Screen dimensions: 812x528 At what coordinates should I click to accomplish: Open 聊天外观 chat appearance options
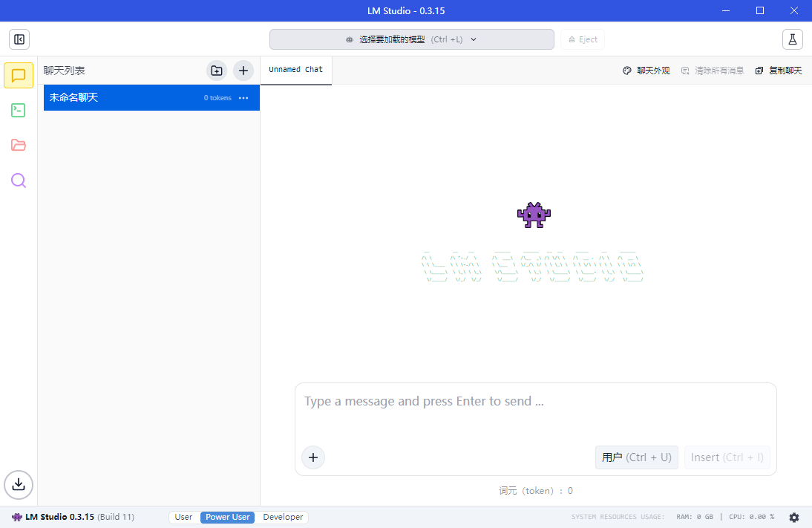point(646,71)
